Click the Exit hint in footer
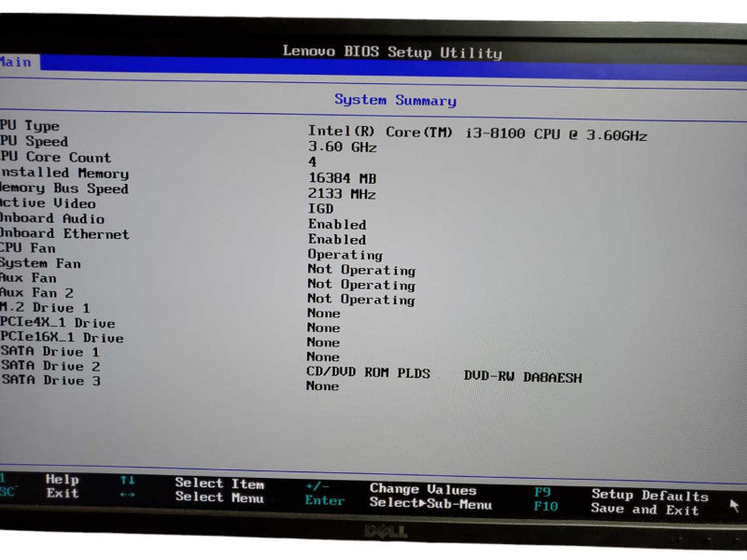This screenshot has height=560, width=747. point(63,494)
